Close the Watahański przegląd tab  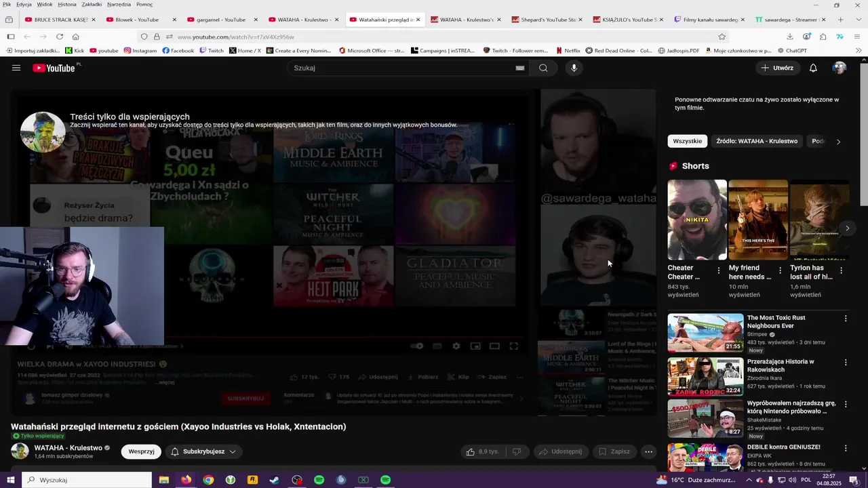click(418, 20)
